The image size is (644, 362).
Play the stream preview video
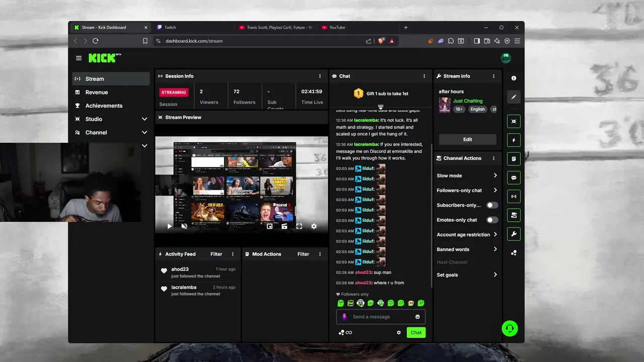[170, 226]
